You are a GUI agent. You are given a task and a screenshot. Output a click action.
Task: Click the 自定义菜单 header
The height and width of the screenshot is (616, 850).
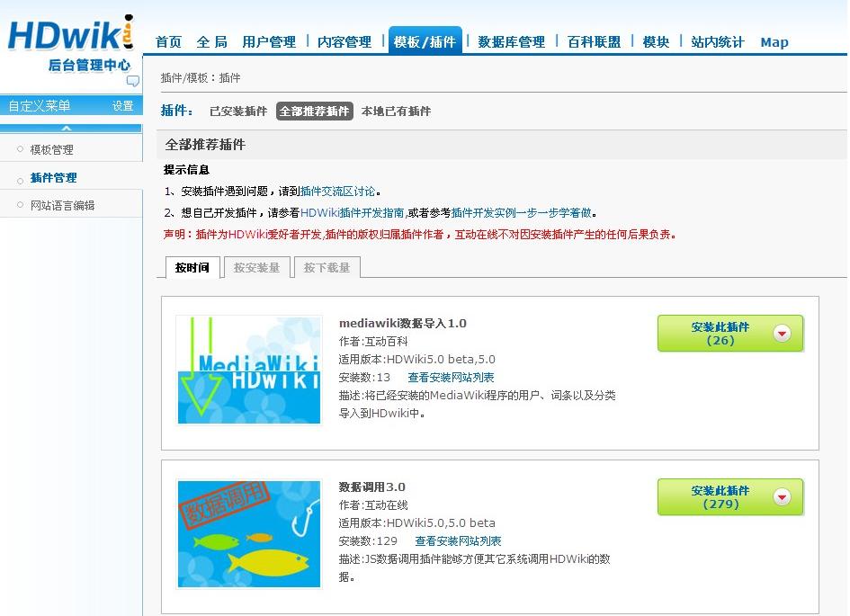coord(40,105)
